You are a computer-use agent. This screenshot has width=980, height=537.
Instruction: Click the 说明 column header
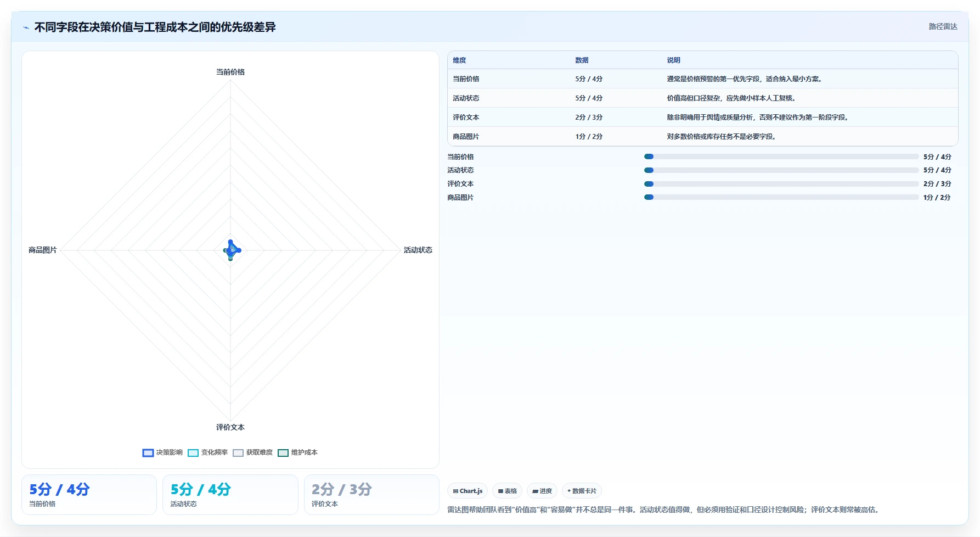click(673, 60)
